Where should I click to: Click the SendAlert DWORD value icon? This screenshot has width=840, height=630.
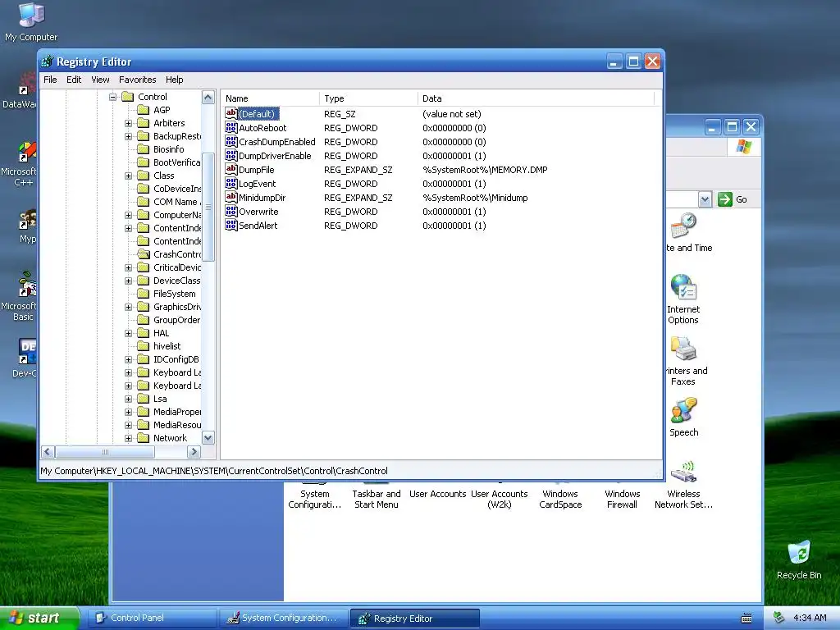tap(231, 225)
